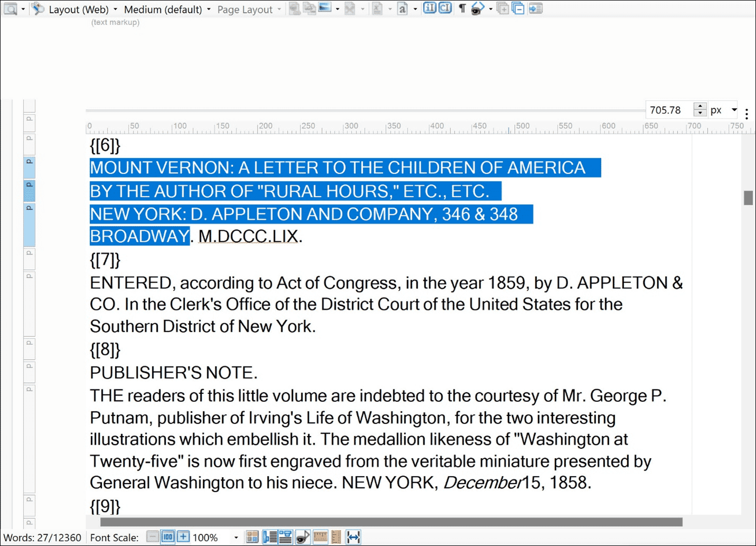Click the iI inline elements toolbar icon
Screen dimensions: 756x546
(430, 8)
